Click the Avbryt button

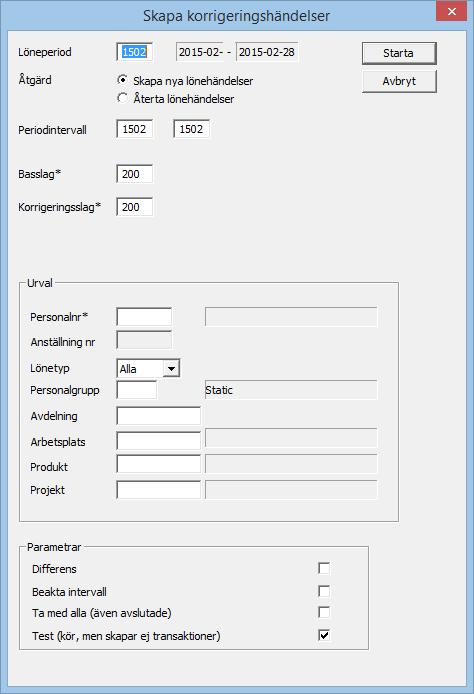tap(399, 81)
